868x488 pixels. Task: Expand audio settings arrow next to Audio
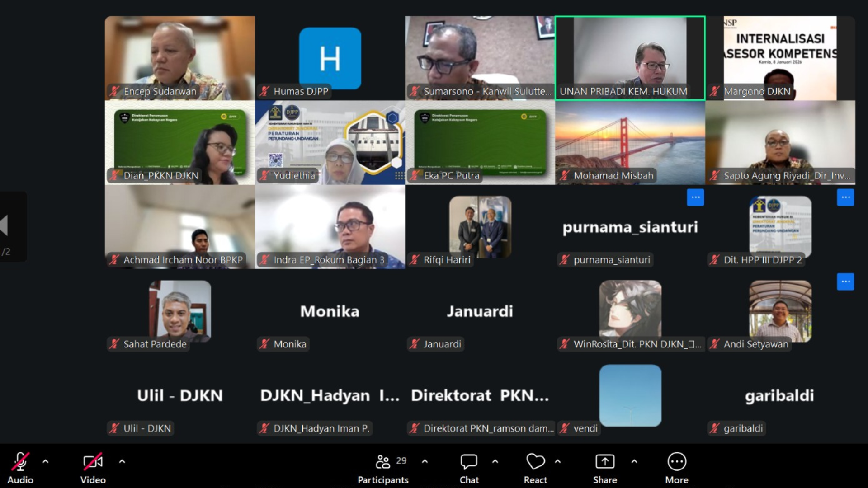coord(45,461)
